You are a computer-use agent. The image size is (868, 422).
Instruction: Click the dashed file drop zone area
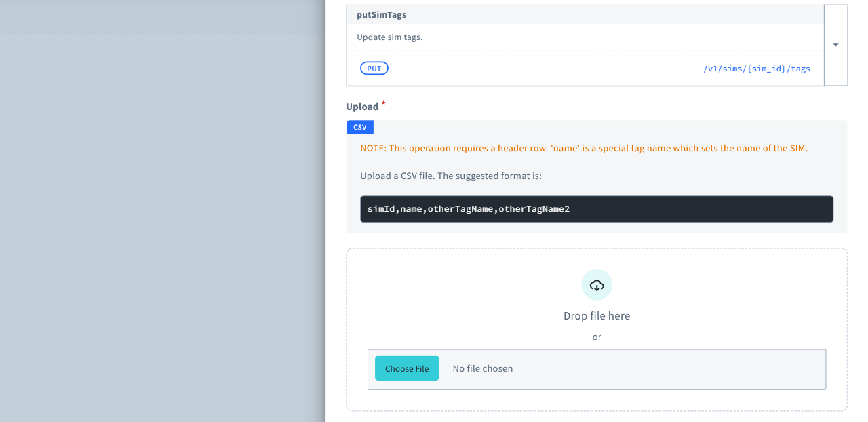[x=596, y=329]
